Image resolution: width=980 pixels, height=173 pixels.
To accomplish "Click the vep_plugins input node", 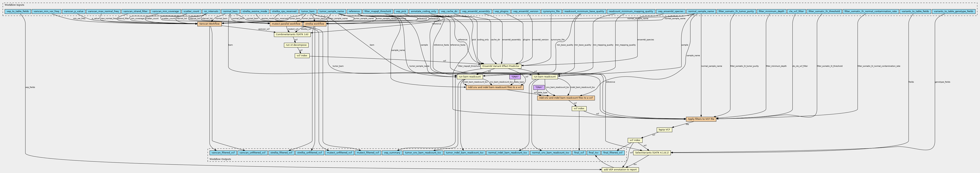I will 501,11.
